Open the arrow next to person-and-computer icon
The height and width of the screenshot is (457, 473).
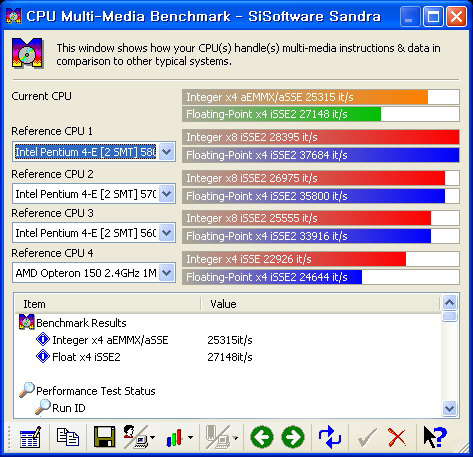[152, 437]
